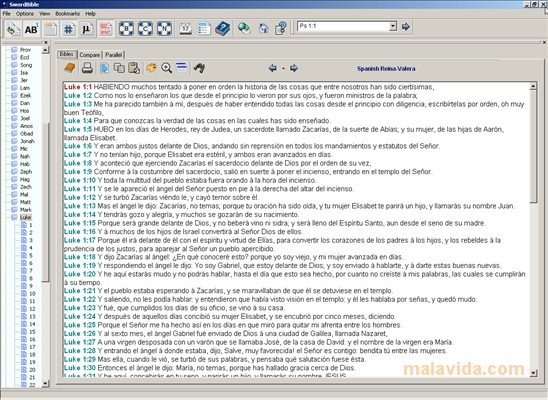Search using the binoculars icon
Screen dimensions: 548x400
tap(199, 68)
